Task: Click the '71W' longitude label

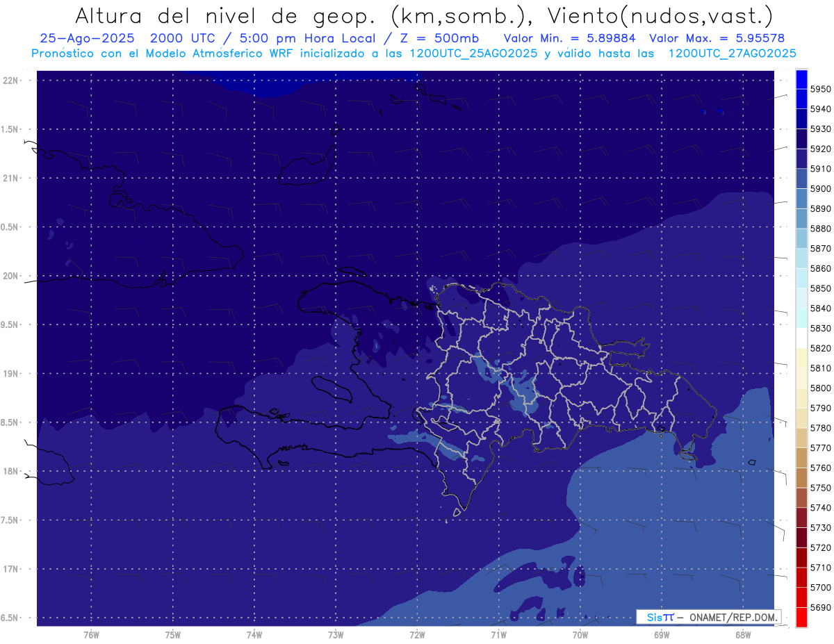Action: click(498, 635)
